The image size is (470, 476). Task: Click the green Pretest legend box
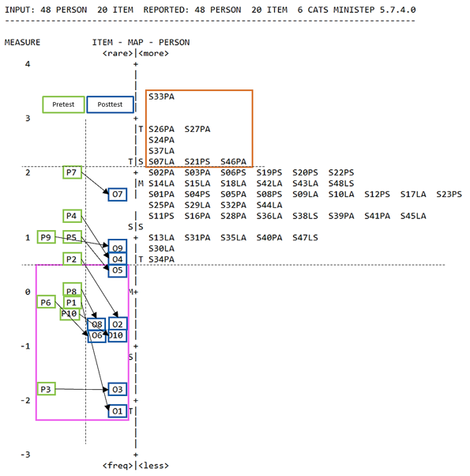pos(63,104)
